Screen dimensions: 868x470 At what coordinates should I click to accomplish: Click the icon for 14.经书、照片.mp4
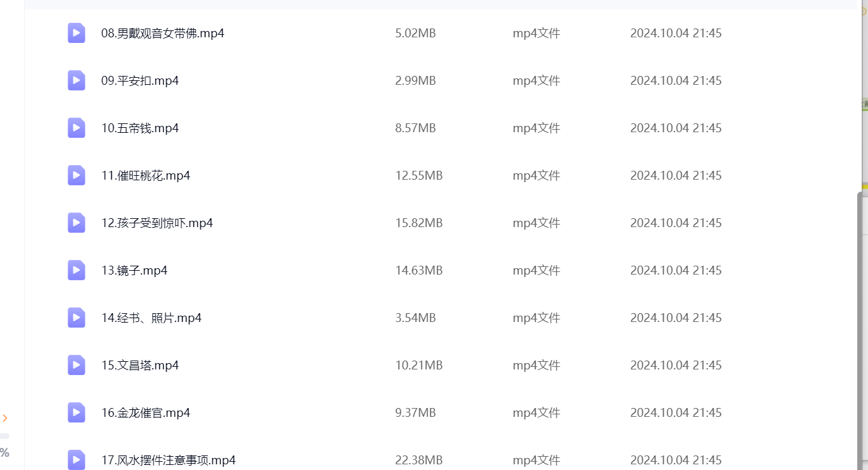tap(76, 318)
